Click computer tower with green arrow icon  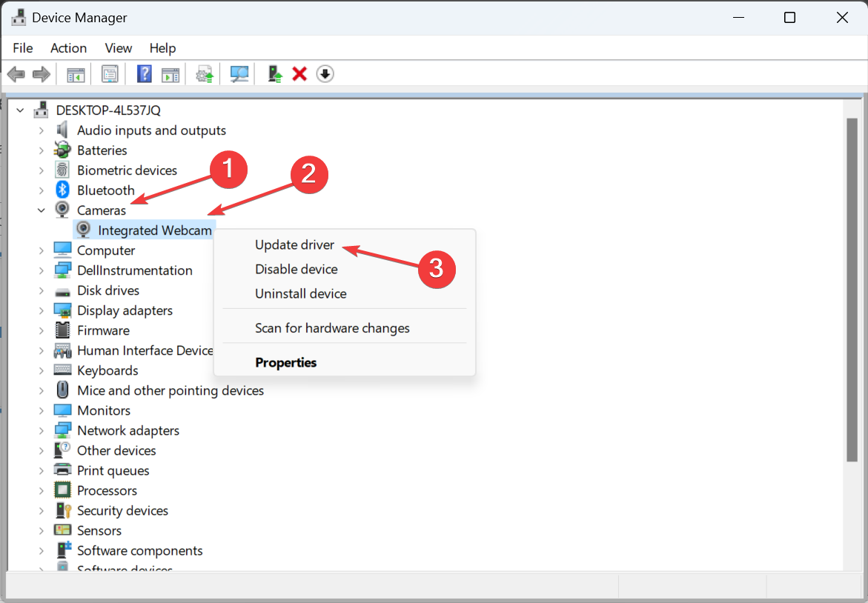point(275,73)
